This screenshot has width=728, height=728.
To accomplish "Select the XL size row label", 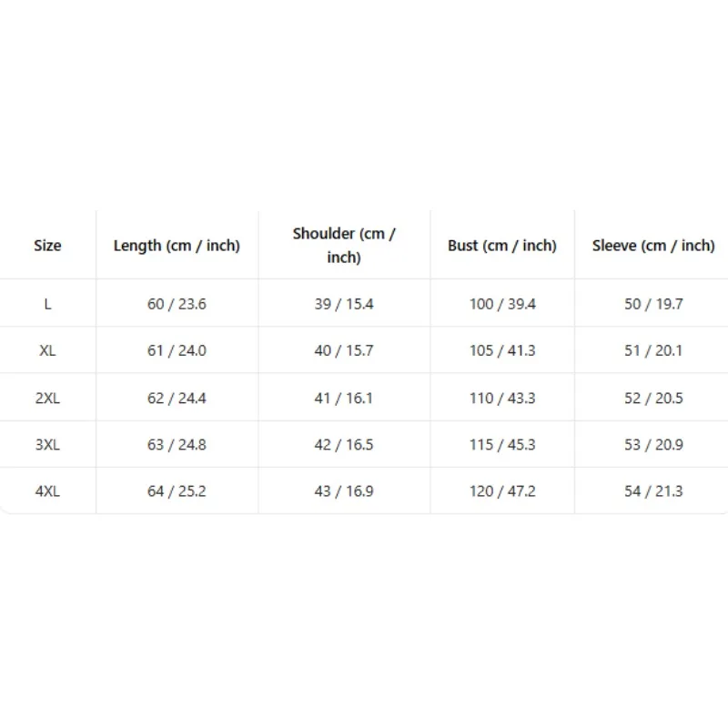I will pyautogui.click(x=47, y=350).
